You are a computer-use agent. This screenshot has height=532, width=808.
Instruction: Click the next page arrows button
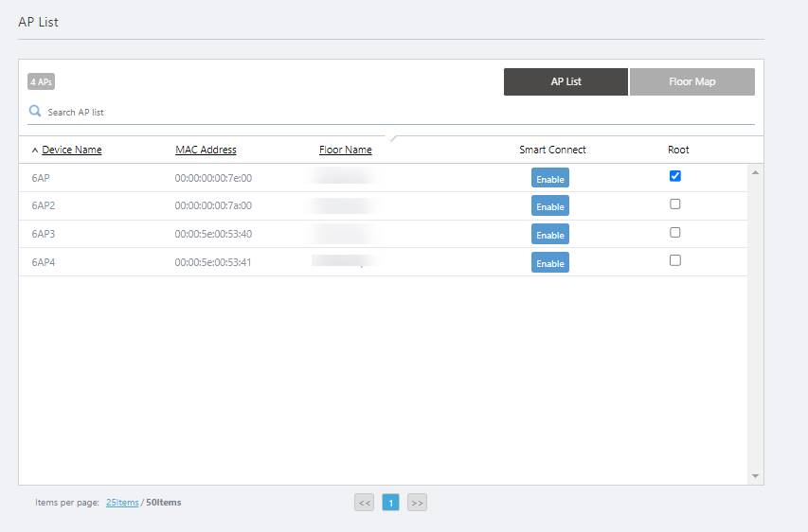(x=417, y=503)
